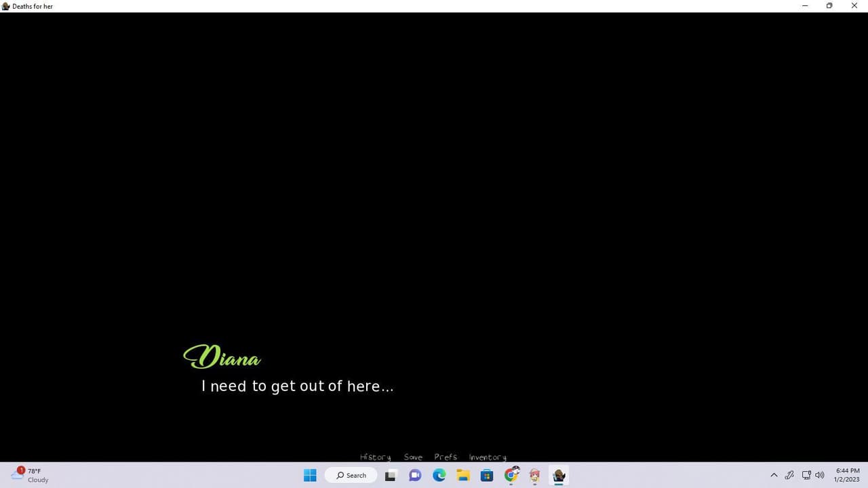Open network settings tray icon
This screenshot has height=488, width=868.
(x=806, y=475)
